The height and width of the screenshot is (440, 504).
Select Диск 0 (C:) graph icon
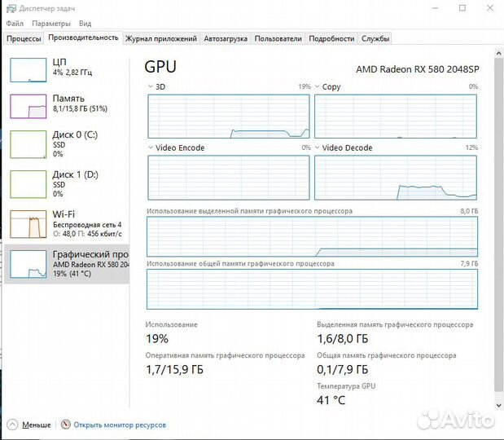click(x=28, y=143)
